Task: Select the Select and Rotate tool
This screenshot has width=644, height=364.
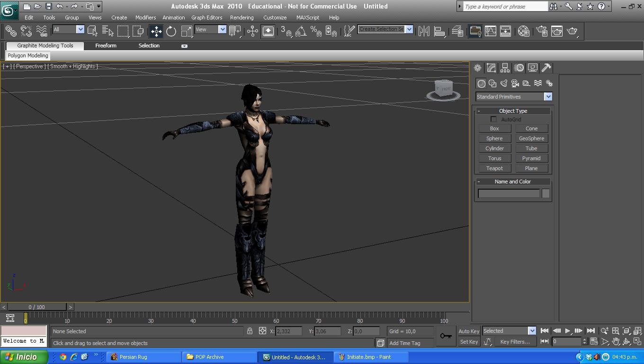Action: [x=171, y=31]
